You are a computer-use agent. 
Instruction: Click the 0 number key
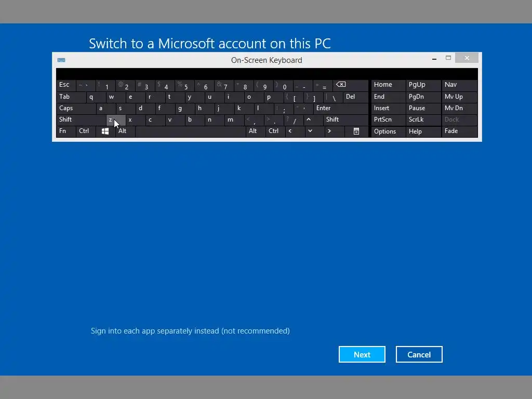point(283,85)
